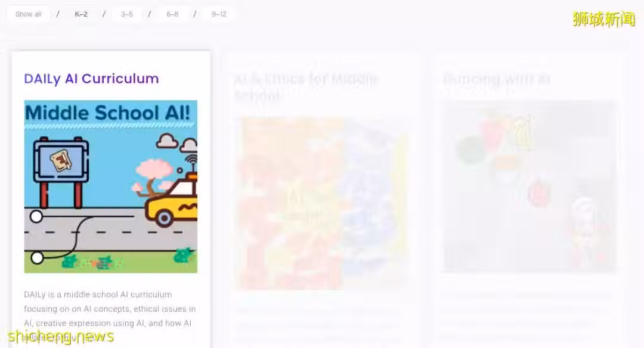Filter curricula by 3-5 grade level
Screen dimensions: 644x348
(126, 14)
